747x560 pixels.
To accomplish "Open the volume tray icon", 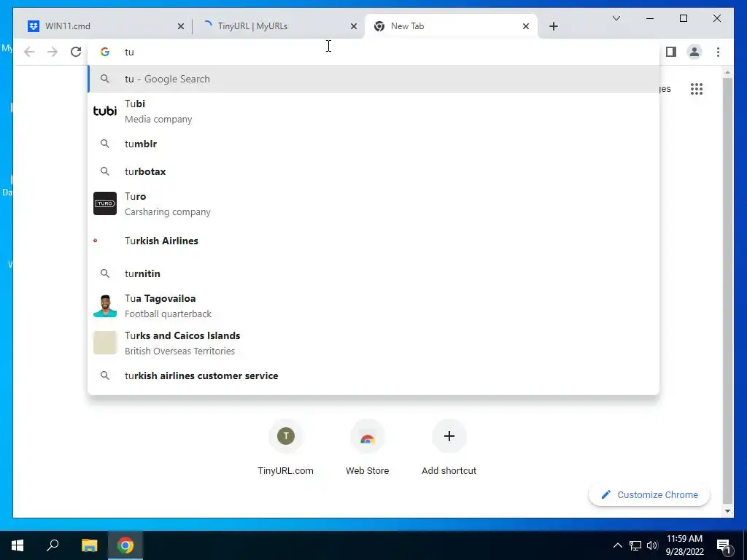I will pos(652,545).
